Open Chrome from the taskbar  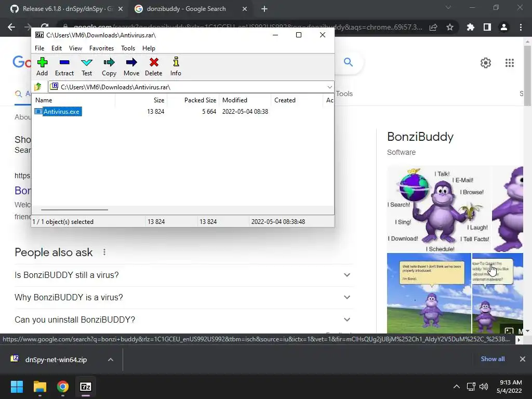62,387
